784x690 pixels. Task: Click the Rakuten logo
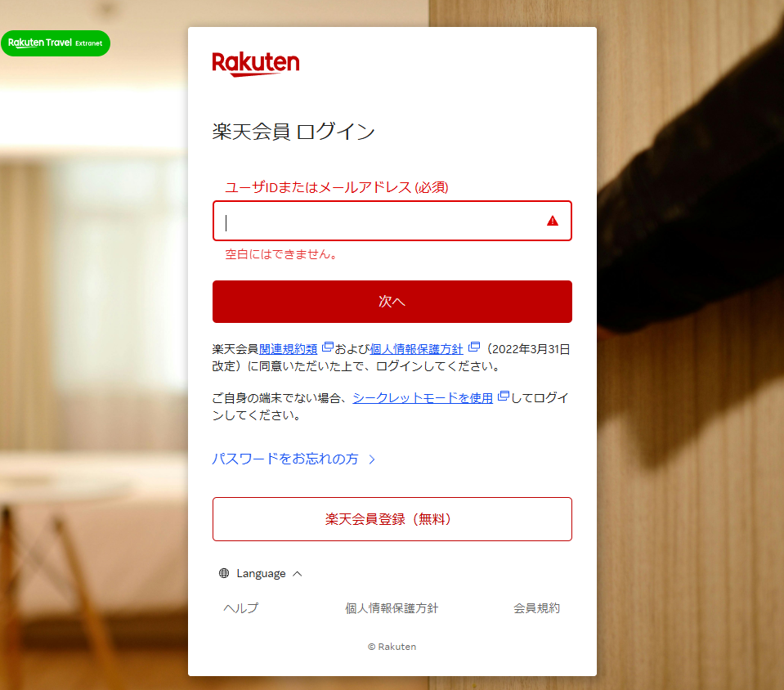tap(256, 64)
